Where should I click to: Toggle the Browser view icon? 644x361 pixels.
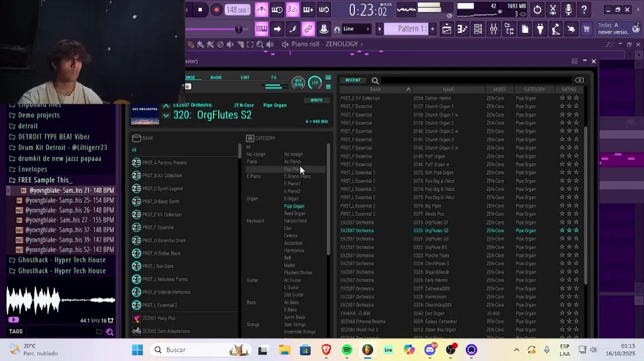coord(509,29)
